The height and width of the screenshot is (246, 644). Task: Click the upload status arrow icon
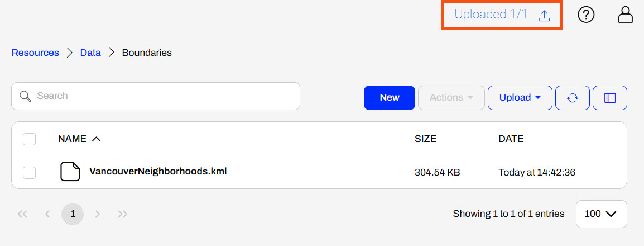pyautogui.click(x=544, y=16)
